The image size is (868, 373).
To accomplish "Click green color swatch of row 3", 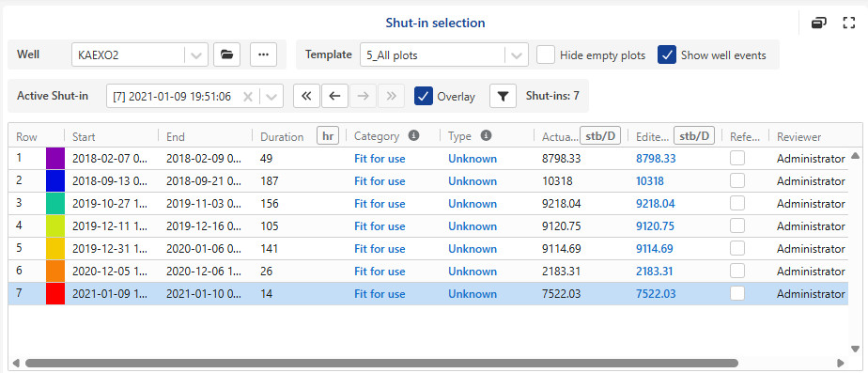I will pos(55,204).
